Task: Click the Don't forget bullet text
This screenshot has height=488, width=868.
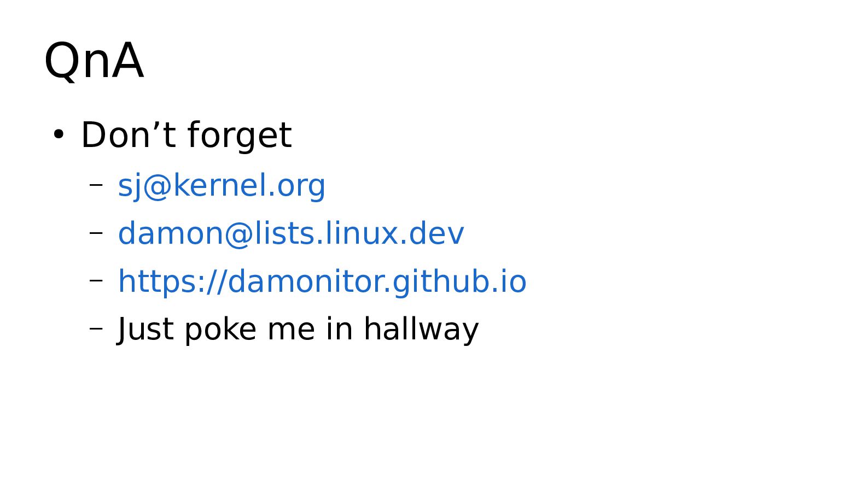Action: tap(186, 135)
